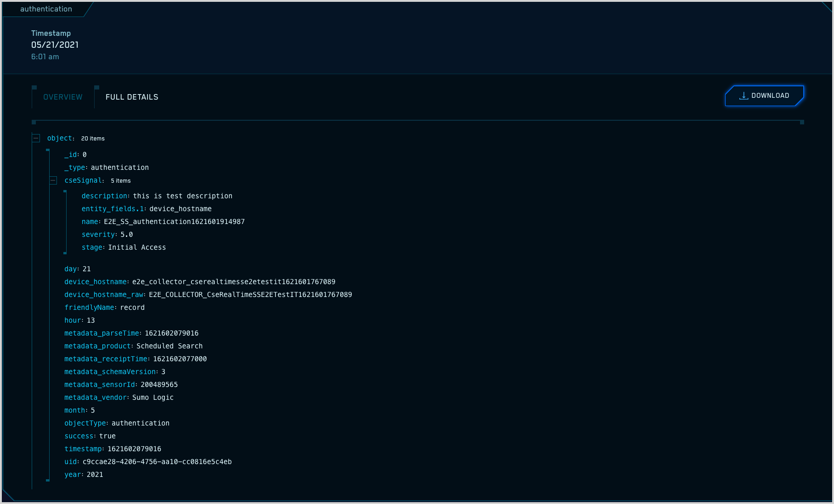Collapse the root object node
This screenshot has width=834, height=504.
pyautogui.click(x=36, y=138)
